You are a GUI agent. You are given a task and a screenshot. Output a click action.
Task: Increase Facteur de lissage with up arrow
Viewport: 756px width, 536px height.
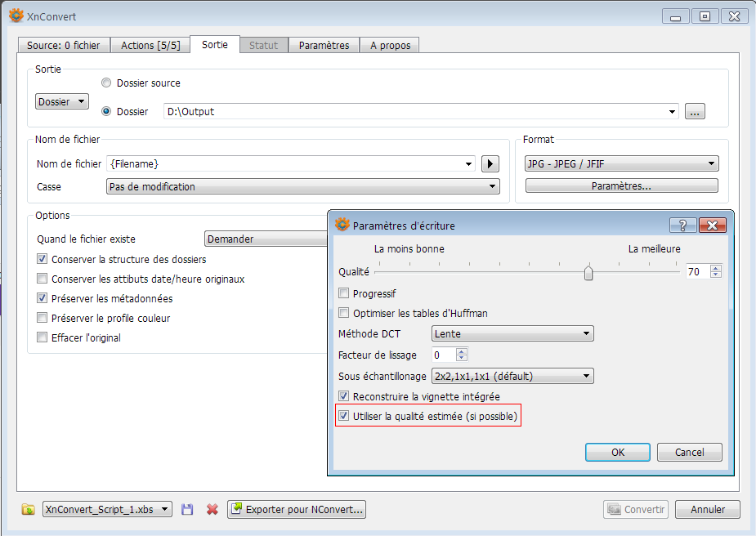point(462,352)
